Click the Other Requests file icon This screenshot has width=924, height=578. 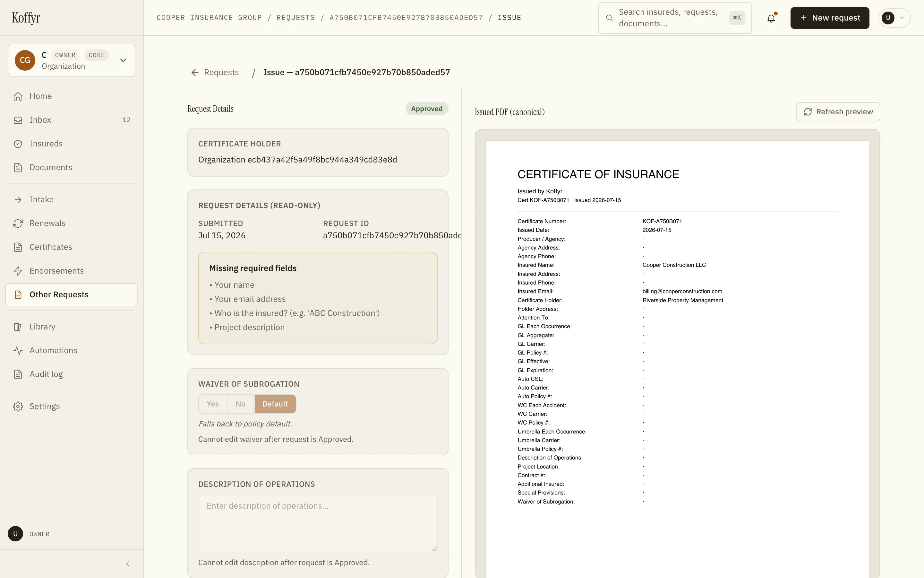18,294
